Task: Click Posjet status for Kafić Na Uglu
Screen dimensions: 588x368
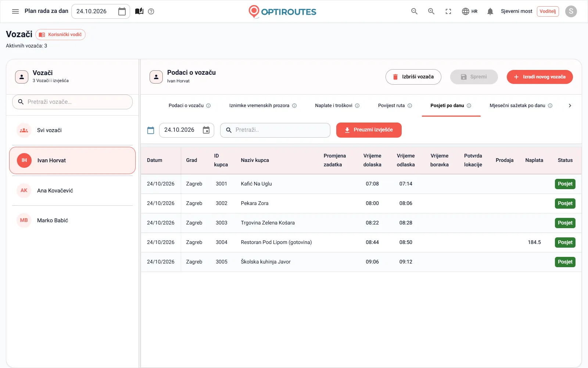Action: tap(565, 184)
